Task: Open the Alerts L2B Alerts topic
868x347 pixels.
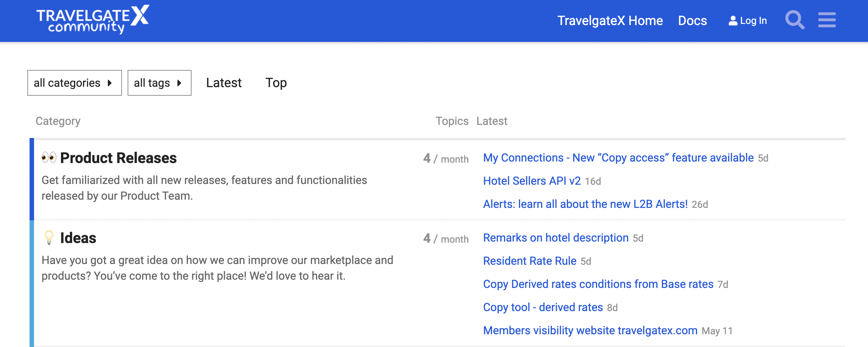Action: tap(585, 204)
